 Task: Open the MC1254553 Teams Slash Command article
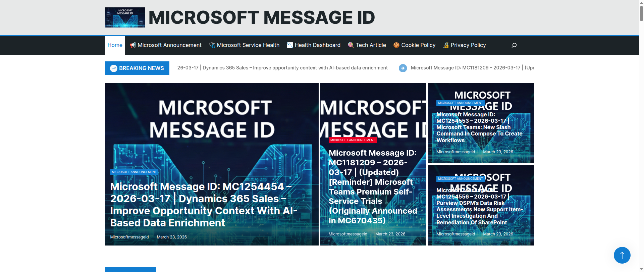pyautogui.click(x=479, y=127)
